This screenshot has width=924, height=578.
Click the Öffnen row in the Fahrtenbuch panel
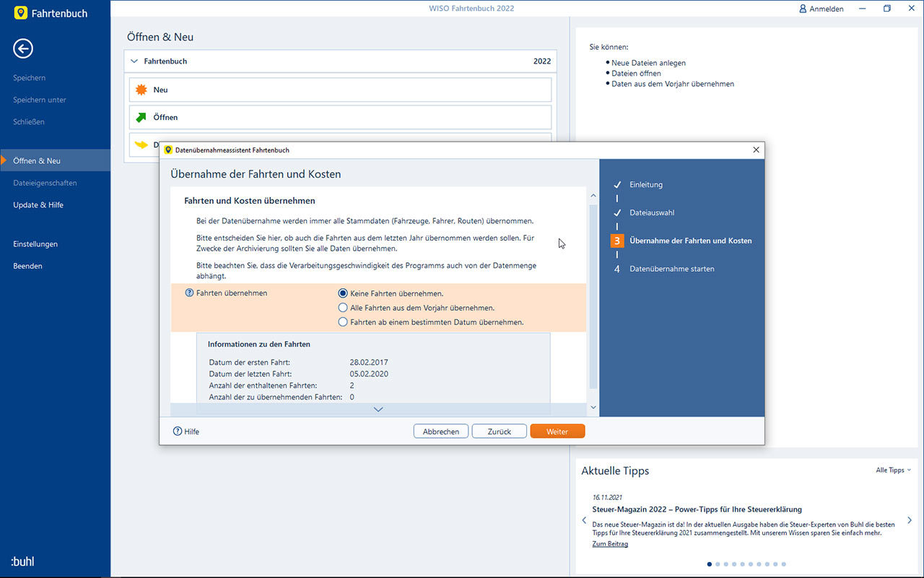[341, 117]
